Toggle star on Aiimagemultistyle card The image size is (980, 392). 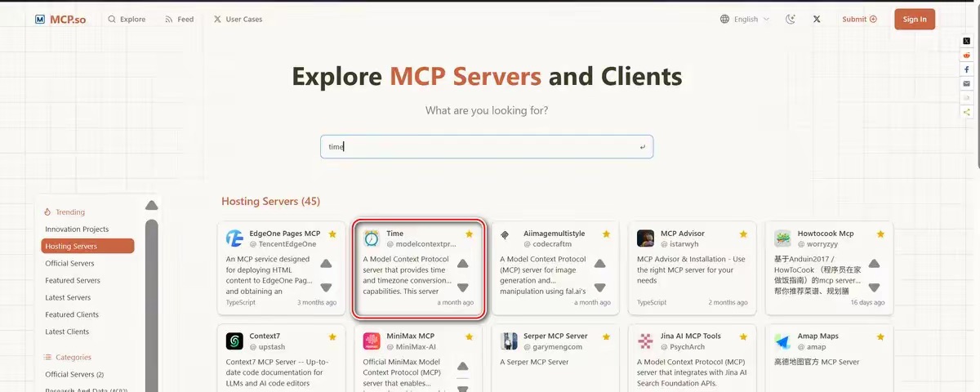click(x=606, y=234)
